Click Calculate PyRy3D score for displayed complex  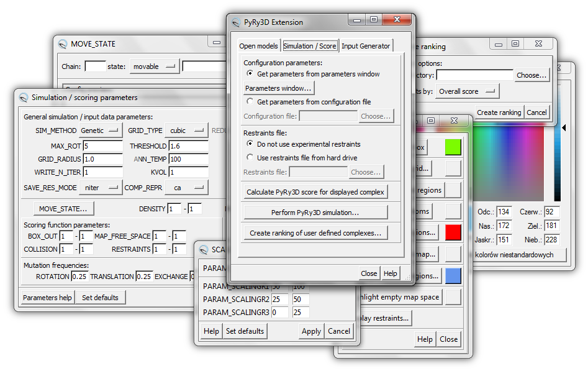point(315,192)
